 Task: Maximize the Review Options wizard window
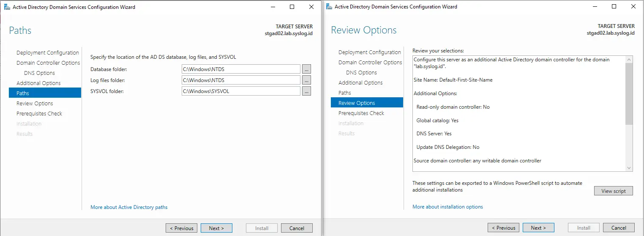coord(614,7)
